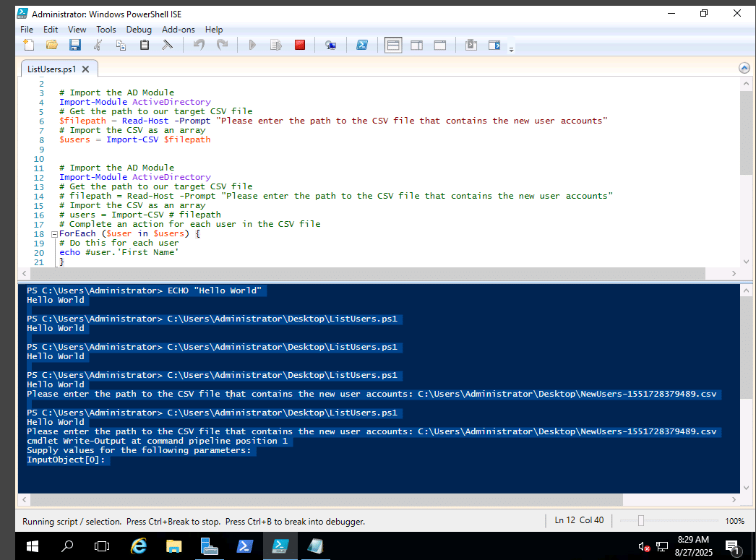Click the Cut scissors icon
This screenshot has height=560, width=756.
(x=98, y=46)
